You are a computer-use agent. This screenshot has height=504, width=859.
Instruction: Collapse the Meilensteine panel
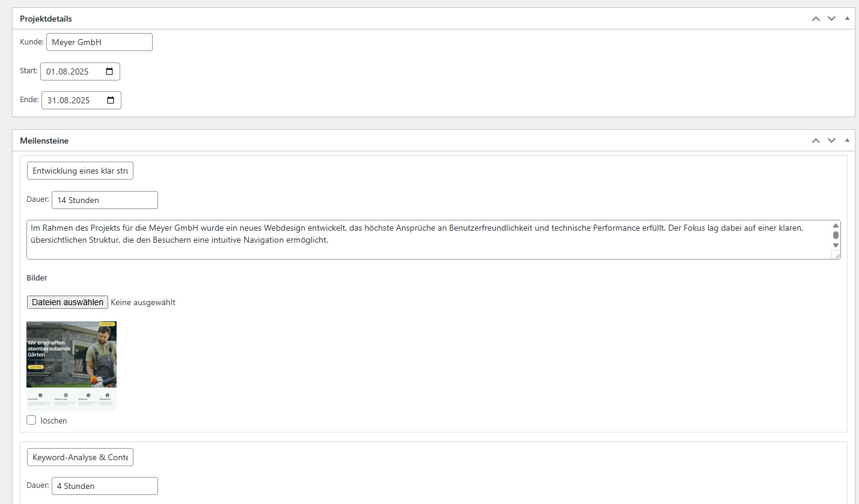[847, 141]
